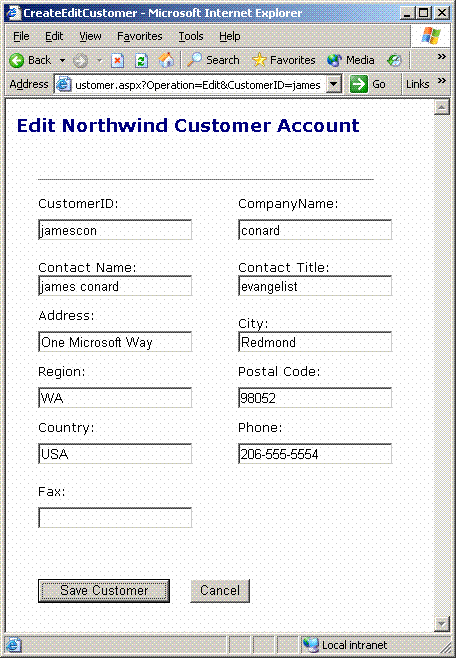The image size is (456, 658).
Task: Click the CompanyName field with conard
Action: pyautogui.click(x=315, y=230)
